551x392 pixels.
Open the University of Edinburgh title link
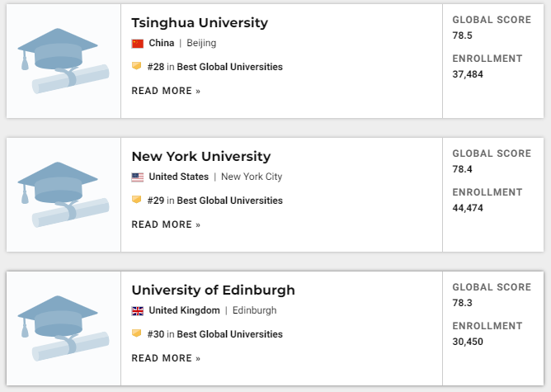click(214, 290)
